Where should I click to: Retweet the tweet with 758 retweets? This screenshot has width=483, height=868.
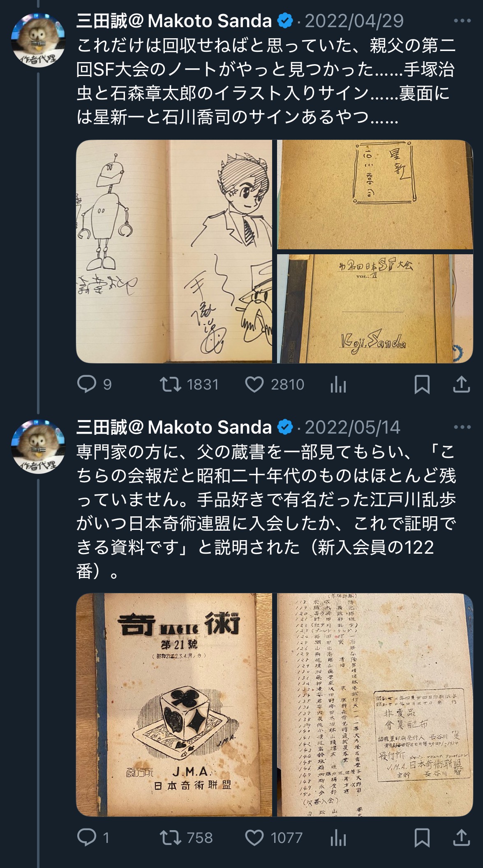click(186, 838)
